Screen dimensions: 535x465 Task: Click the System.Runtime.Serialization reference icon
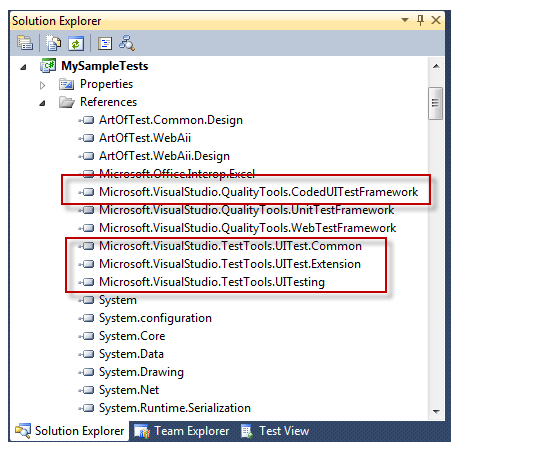(86, 408)
